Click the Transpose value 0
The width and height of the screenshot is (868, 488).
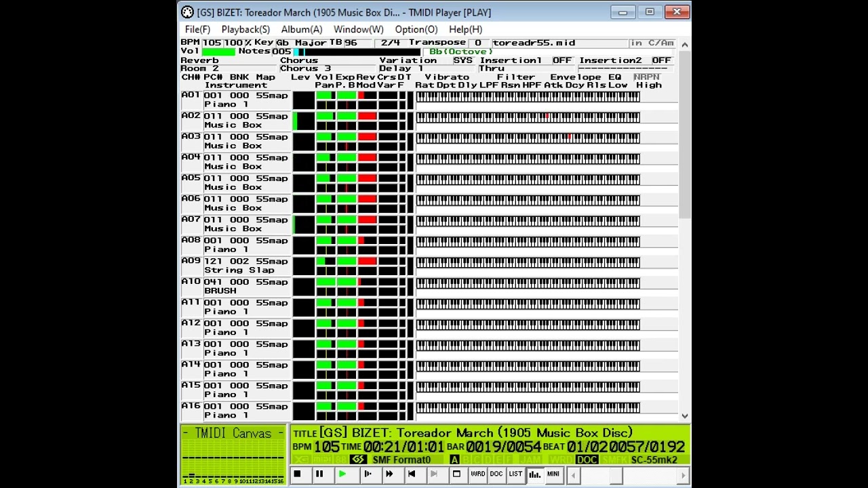pos(477,43)
